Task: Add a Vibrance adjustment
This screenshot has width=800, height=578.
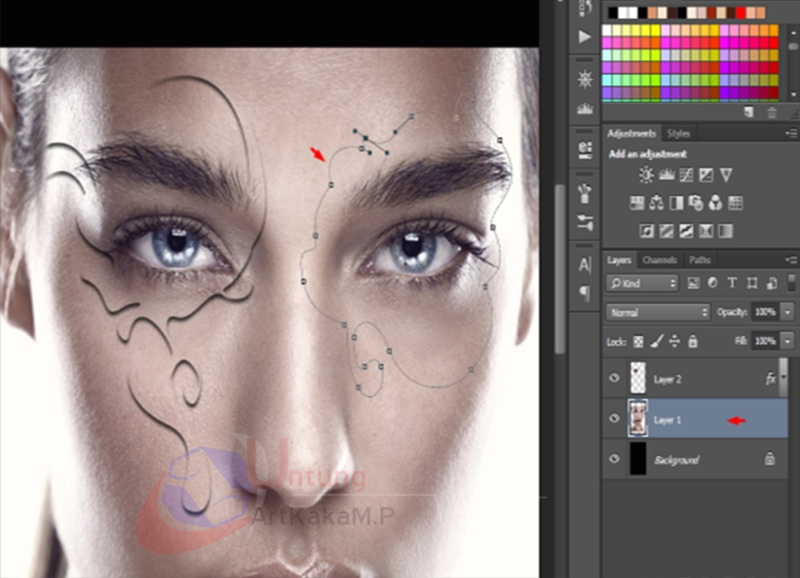Action: 726,175
